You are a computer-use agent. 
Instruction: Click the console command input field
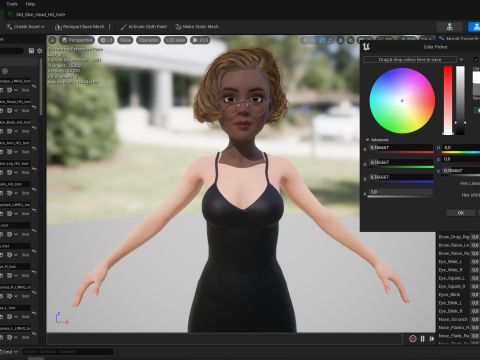[68, 351]
